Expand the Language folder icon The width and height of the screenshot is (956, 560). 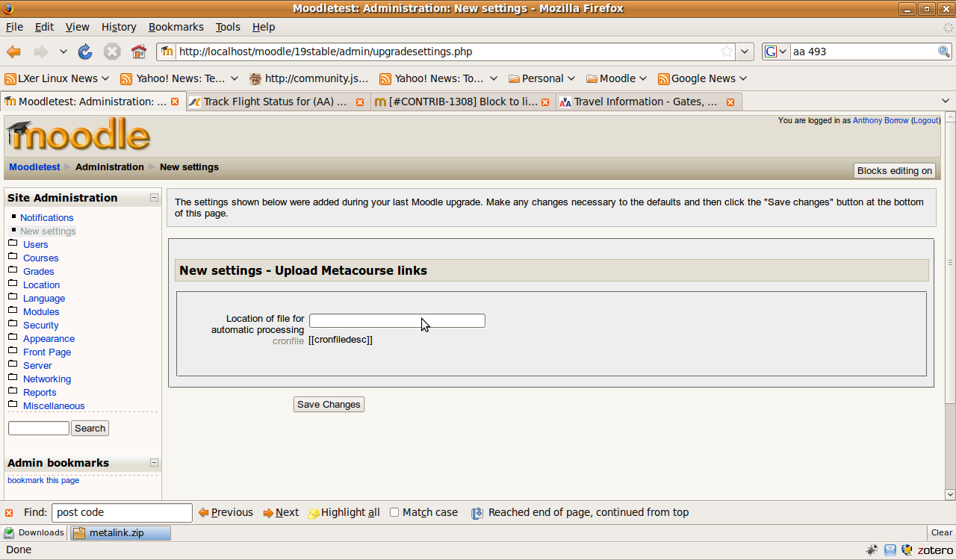coord(13,297)
